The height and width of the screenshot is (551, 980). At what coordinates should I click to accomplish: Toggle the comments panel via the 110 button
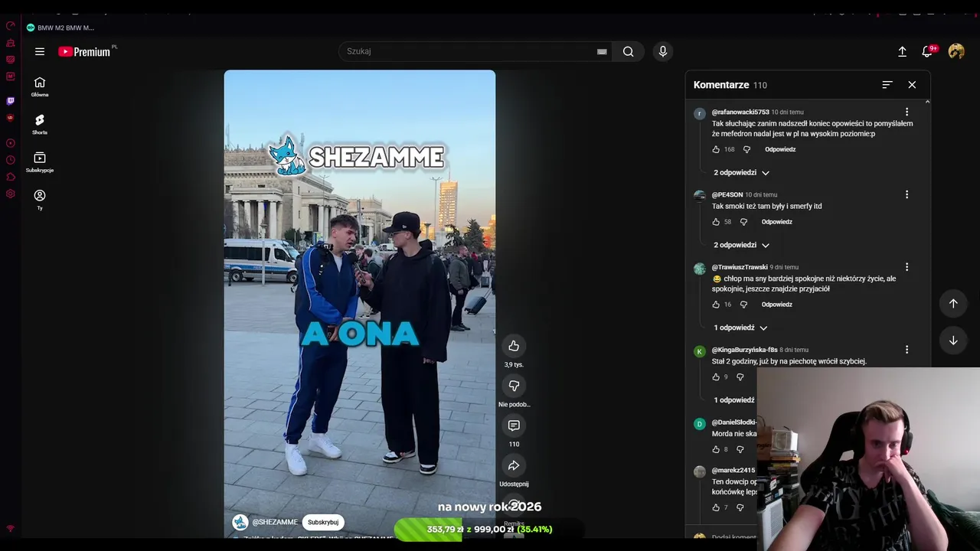point(514,425)
